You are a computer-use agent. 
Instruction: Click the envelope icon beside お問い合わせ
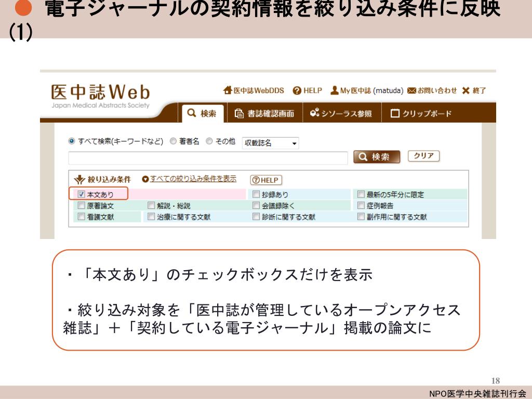coord(411,90)
